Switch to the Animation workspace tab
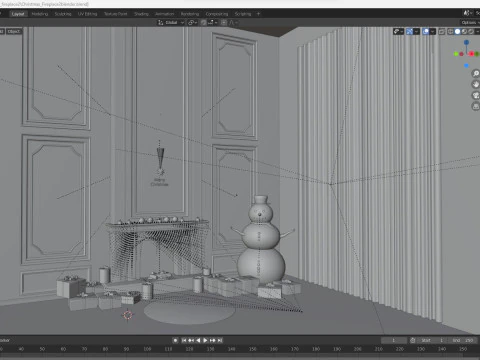 [x=165, y=14]
